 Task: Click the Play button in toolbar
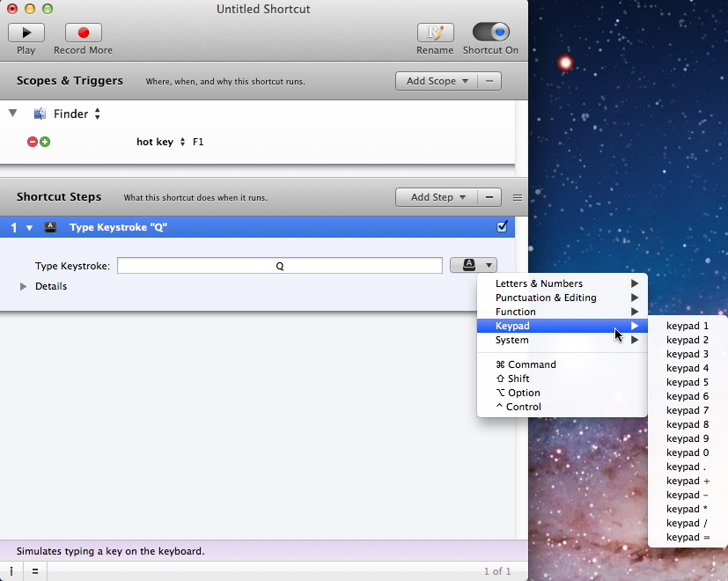tap(26, 33)
